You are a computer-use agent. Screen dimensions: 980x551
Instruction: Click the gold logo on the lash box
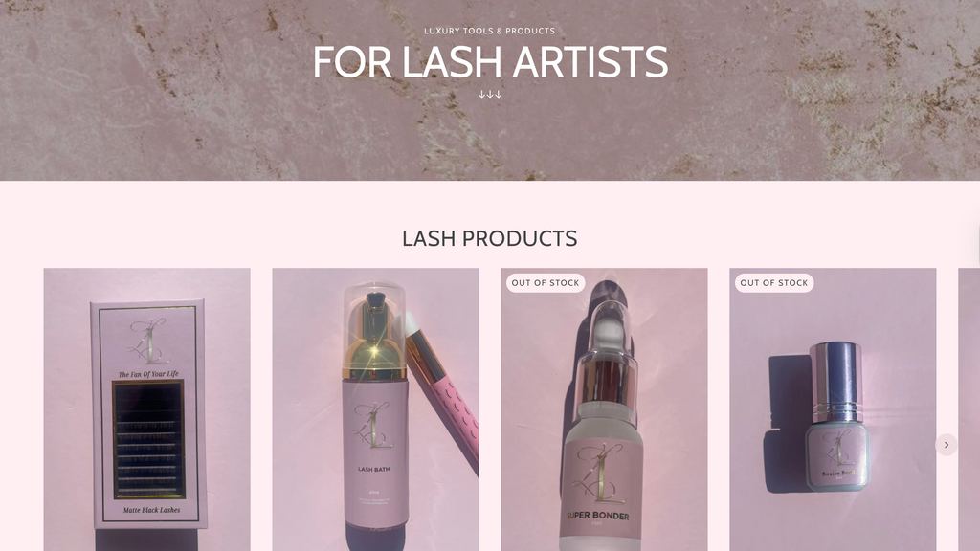[x=148, y=341]
